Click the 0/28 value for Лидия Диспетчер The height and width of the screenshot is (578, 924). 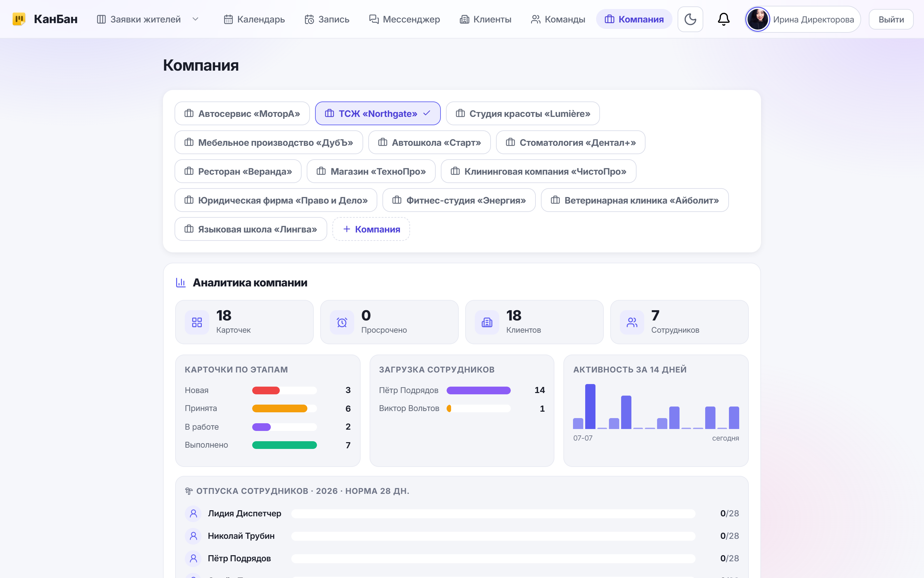point(729,513)
